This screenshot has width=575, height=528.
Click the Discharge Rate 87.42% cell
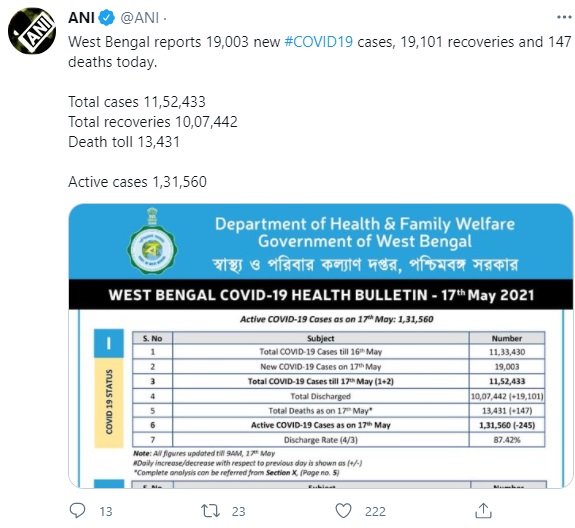507,440
